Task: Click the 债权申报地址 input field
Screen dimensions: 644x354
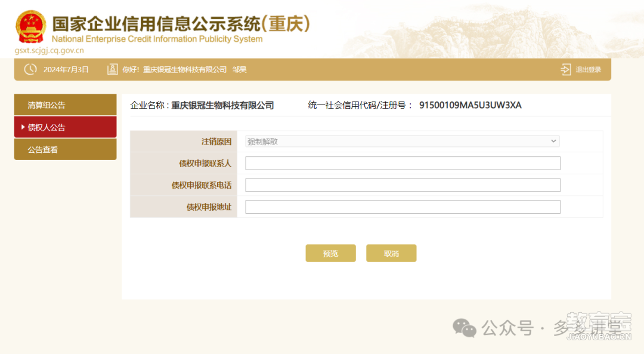Action: 402,207
